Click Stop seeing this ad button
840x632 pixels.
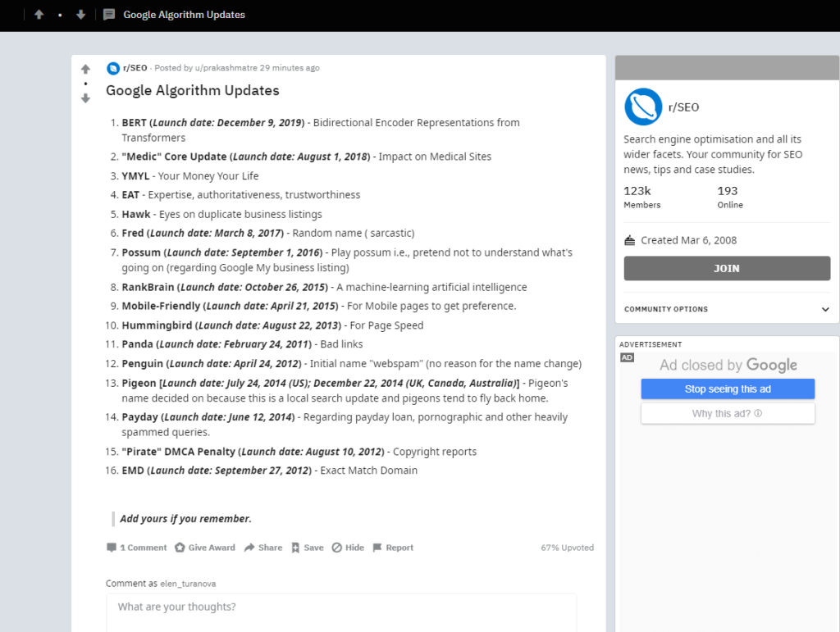click(728, 389)
